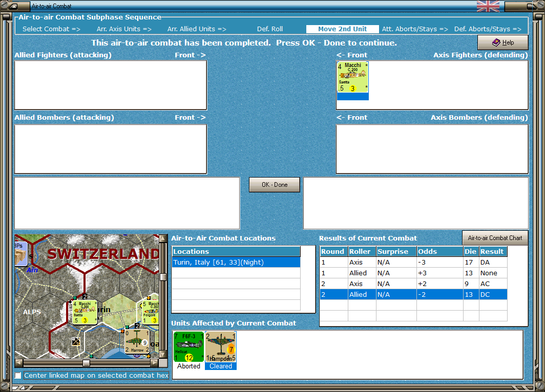
Task: Select the Hampden cleared bomber counter
Action: pos(221,346)
